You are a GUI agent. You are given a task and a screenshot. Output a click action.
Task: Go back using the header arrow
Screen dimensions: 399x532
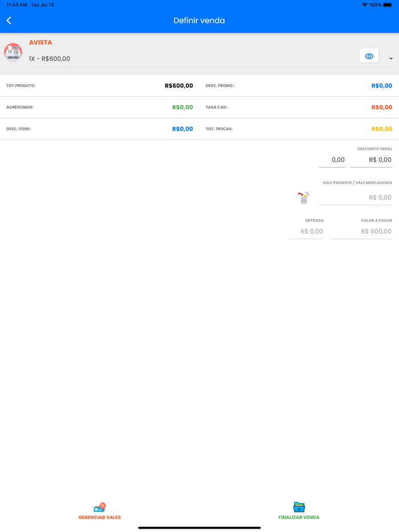[x=9, y=21]
